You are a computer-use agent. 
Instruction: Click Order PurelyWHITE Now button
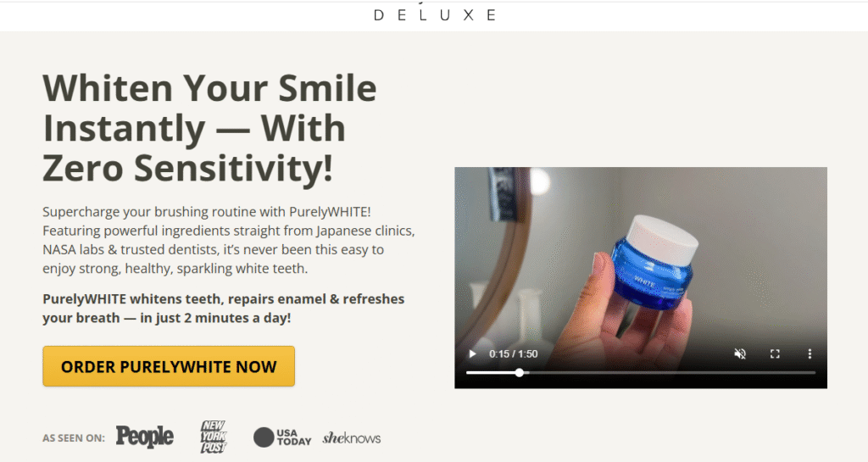169,366
